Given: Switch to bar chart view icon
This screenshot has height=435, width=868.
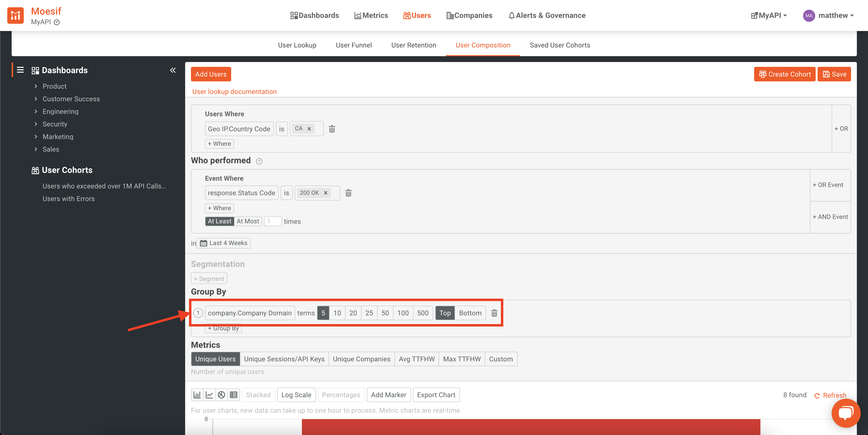Looking at the screenshot, I should 197,395.
